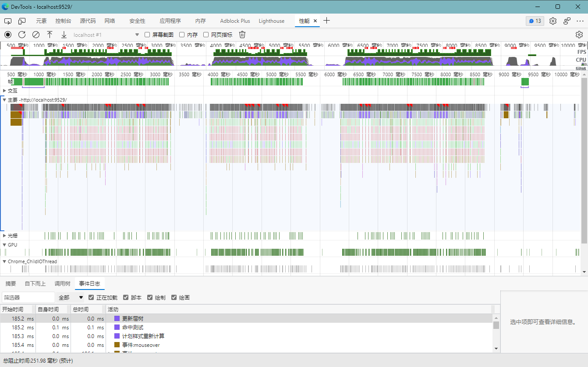The width and height of the screenshot is (588, 367).
Task: Sort by 总时间 column header
Action: [88, 310]
